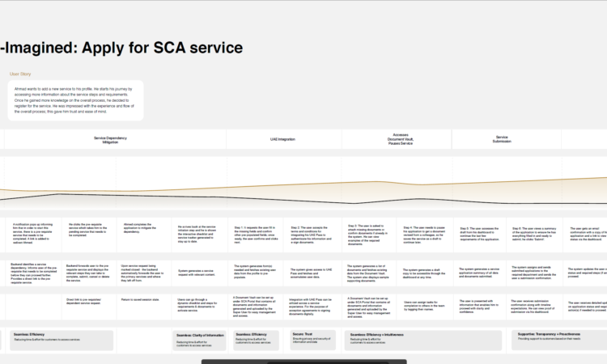The height and width of the screenshot is (364, 607).
Task: Select the 'Backend identifies a service dependency' card
Action: coord(32,273)
